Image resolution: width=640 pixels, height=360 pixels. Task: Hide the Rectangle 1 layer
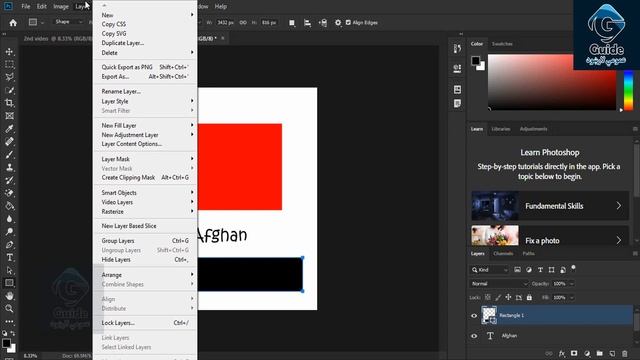point(474,316)
